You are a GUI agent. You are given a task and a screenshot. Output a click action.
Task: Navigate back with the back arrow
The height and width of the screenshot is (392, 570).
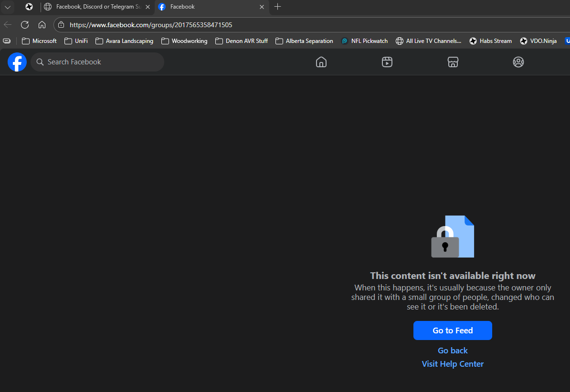tap(8, 24)
